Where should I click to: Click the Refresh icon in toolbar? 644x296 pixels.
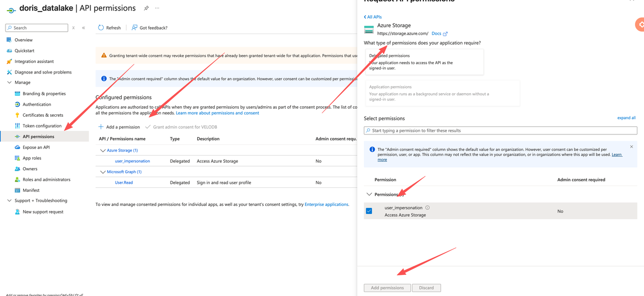pyautogui.click(x=101, y=28)
